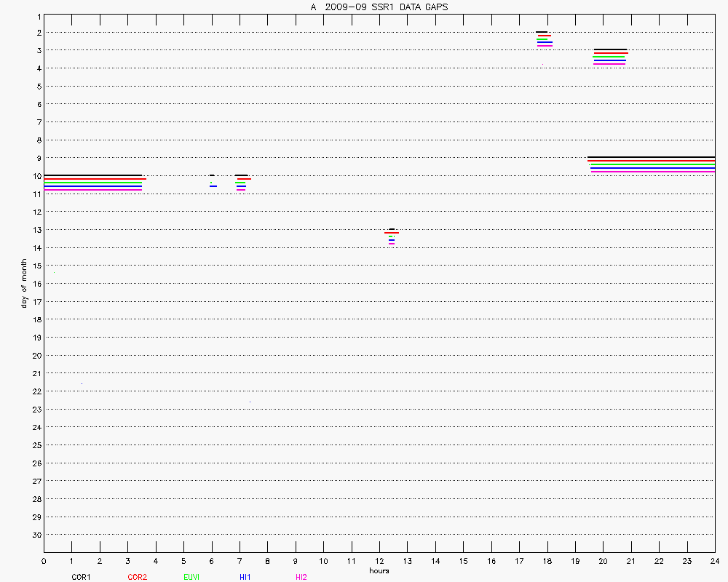The image size is (728, 582).
Task: Select the COR1 legend label
Action: pyautogui.click(x=81, y=577)
